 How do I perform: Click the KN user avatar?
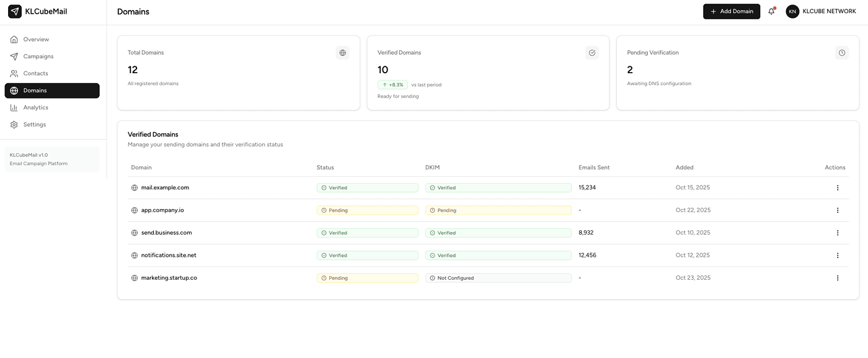(x=792, y=11)
